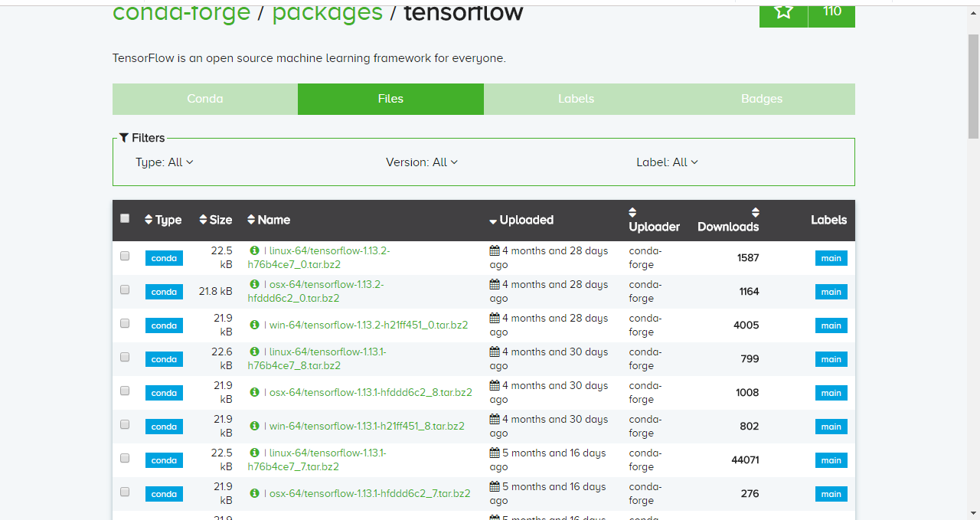Sort table by Size column arrows
The width and height of the screenshot is (980, 520).
pyautogui.click(x=203, y=220)
